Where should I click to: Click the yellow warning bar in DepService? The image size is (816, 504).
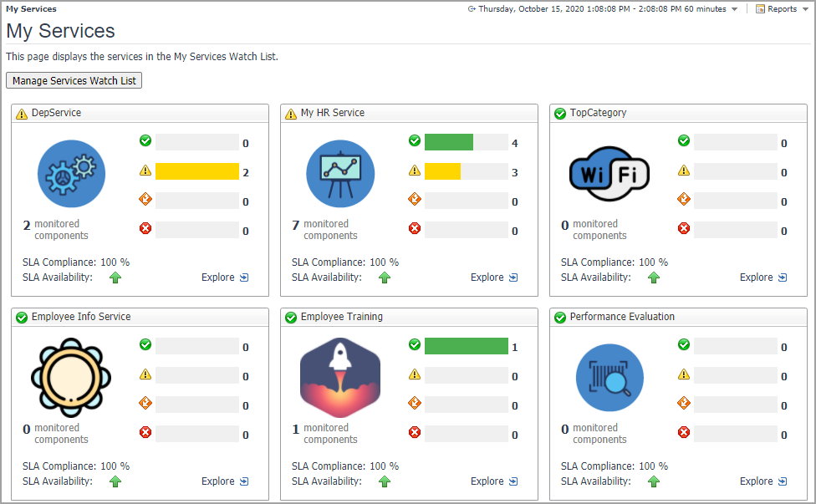[x=197, y=171]
